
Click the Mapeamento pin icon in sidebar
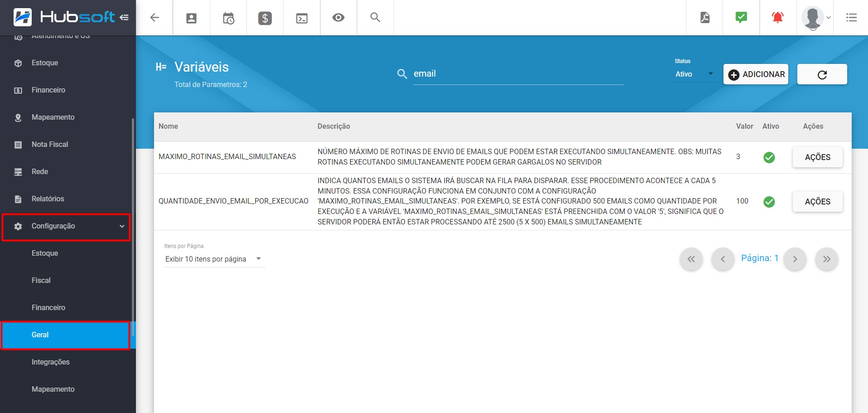pos(18,118)
